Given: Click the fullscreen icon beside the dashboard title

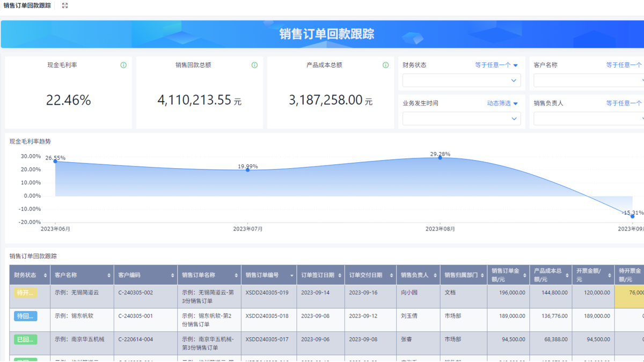Looking at the screenshot, I should 65,5.
